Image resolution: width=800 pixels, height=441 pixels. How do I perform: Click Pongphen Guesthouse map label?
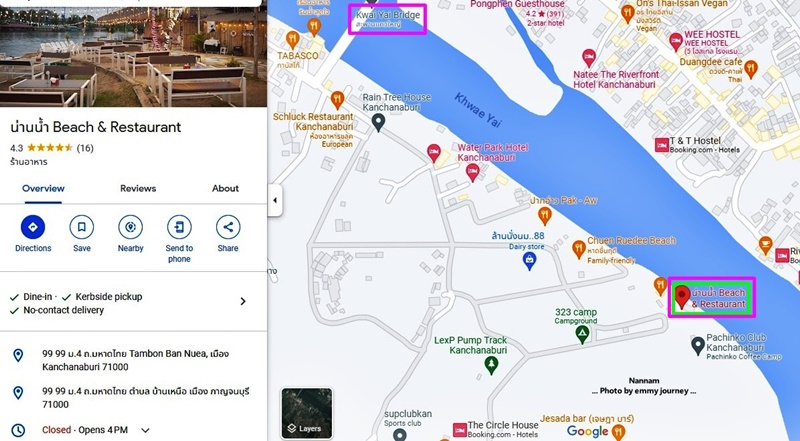click(517, 4)
